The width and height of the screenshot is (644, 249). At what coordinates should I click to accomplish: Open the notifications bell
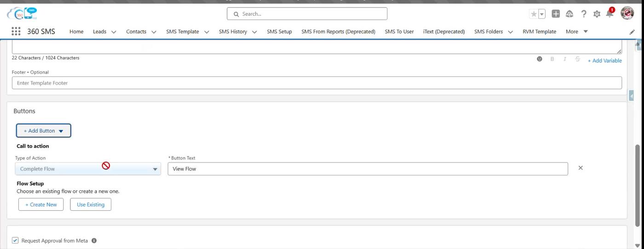pos(609,13)
